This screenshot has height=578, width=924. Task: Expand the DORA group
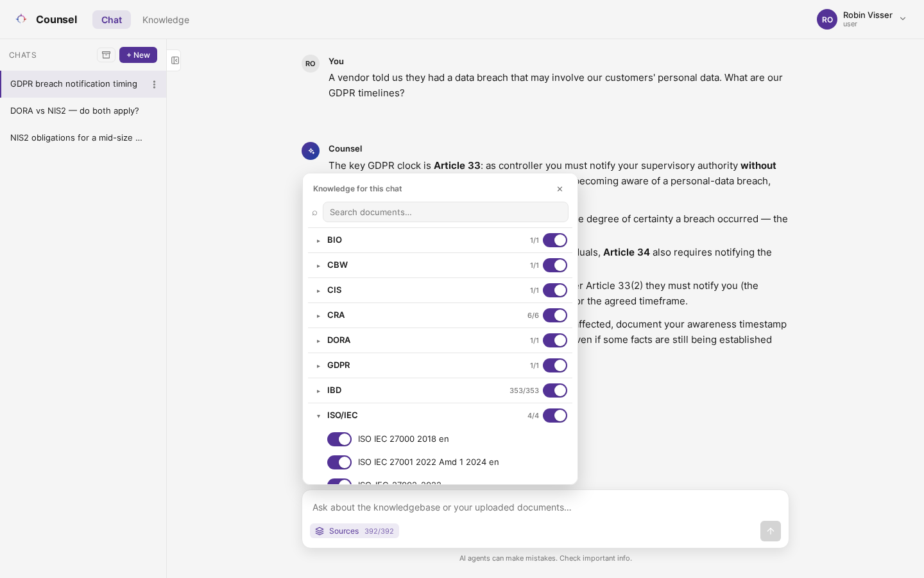(x=318, y=341)
